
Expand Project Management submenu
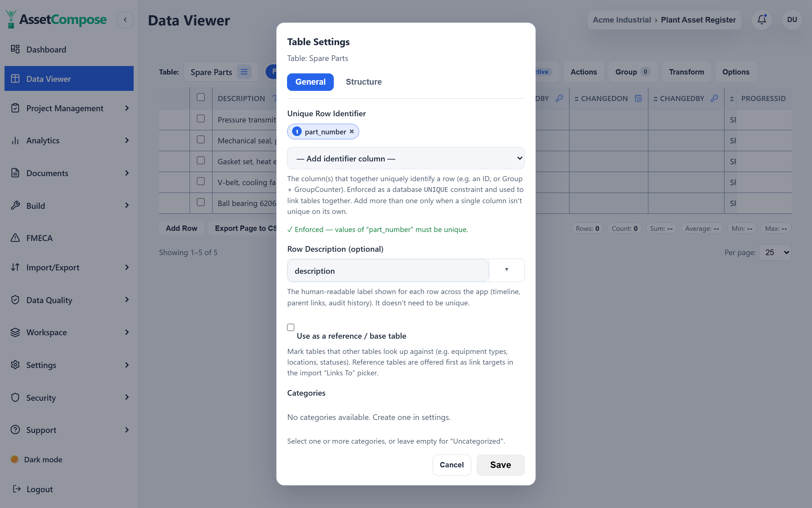pyautogui.click(x=127, y=108)
